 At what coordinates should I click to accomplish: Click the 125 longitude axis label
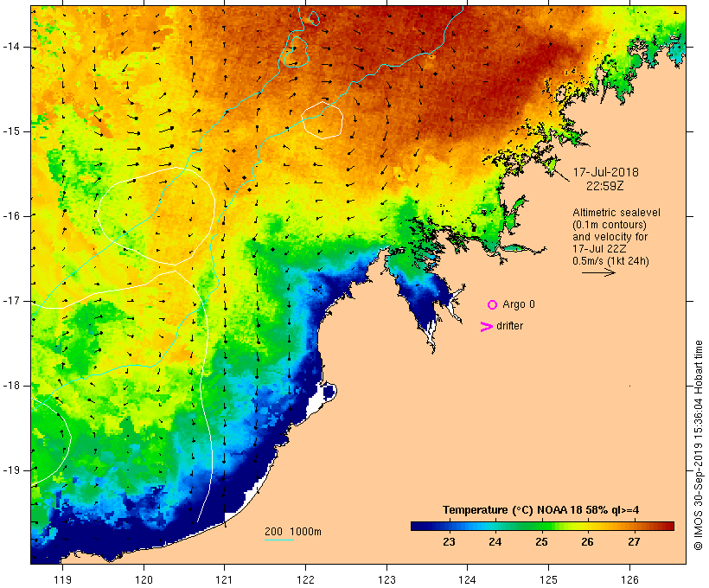[x=548, y=579]
